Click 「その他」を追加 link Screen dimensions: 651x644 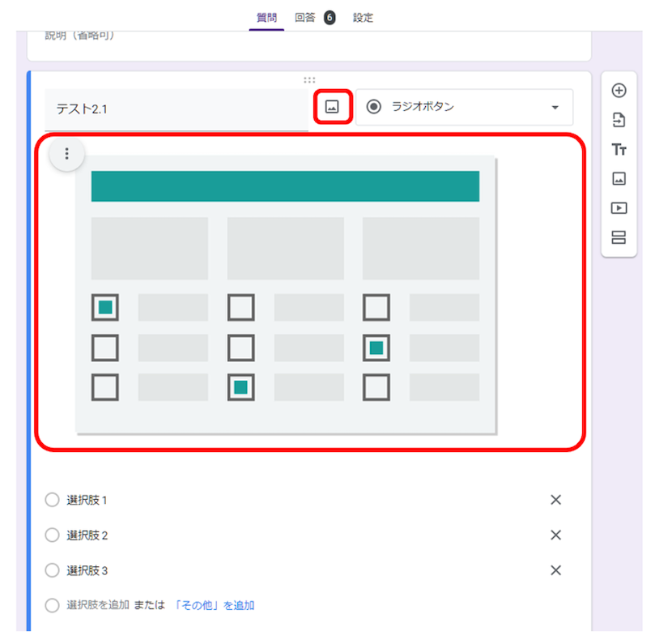pos(211,605)
